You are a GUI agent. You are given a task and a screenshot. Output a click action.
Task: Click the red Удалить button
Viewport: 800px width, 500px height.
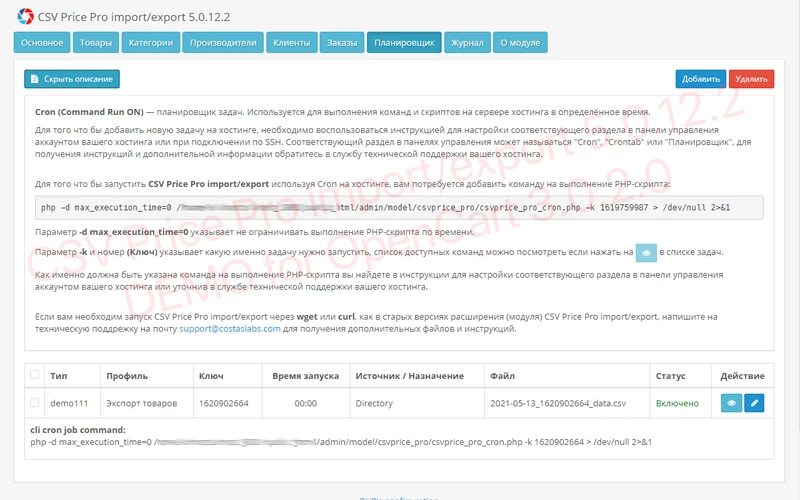[751, 79]
